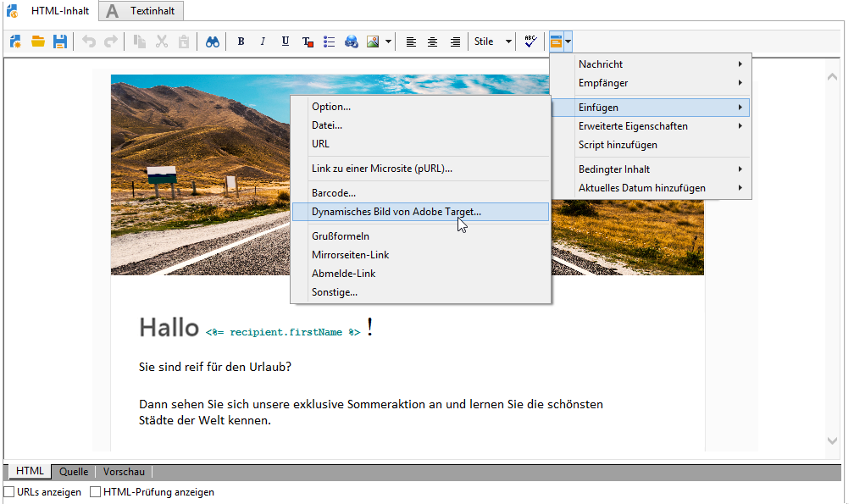854x504 pixels.
Task: Click the Cut scissors icon
Action: pyautogui.click(x=162, y=42)
